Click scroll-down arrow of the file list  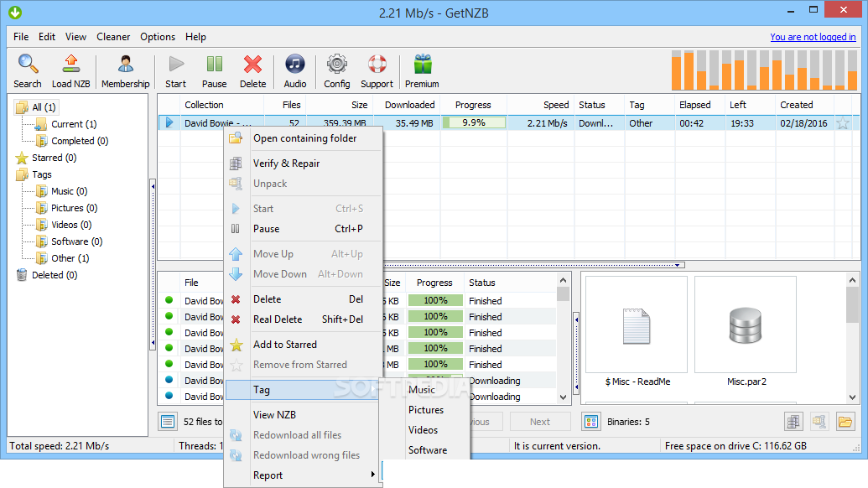563,397
